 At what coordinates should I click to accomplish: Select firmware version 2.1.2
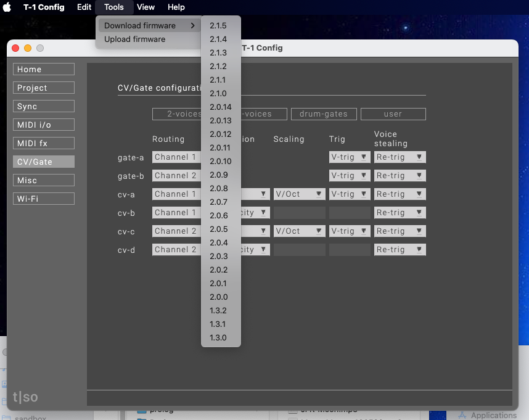221,67
